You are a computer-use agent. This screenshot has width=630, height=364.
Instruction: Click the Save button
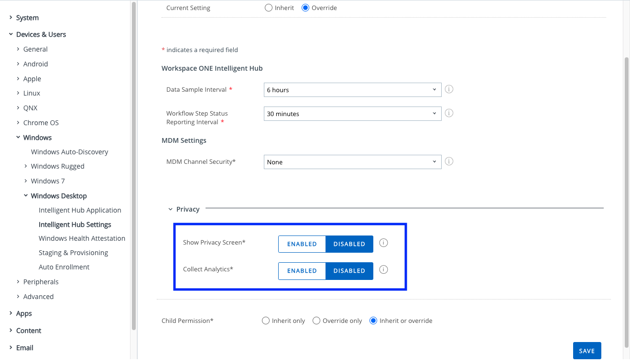[587, 351]
